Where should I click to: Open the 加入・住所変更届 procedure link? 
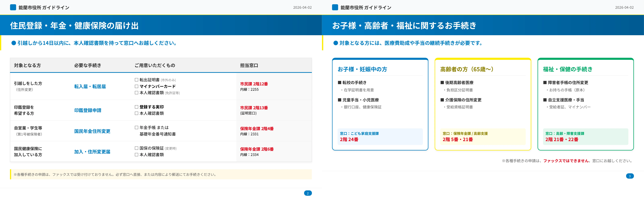92,152
